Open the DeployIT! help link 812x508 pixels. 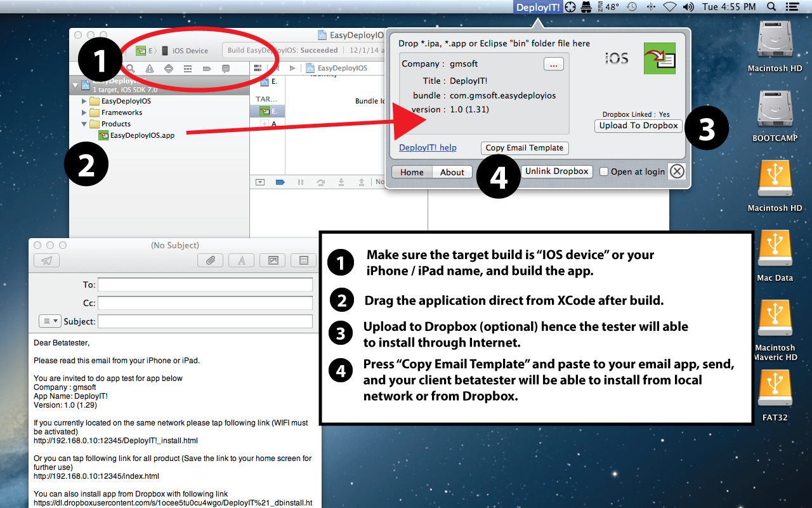click(x=428, y=147)
